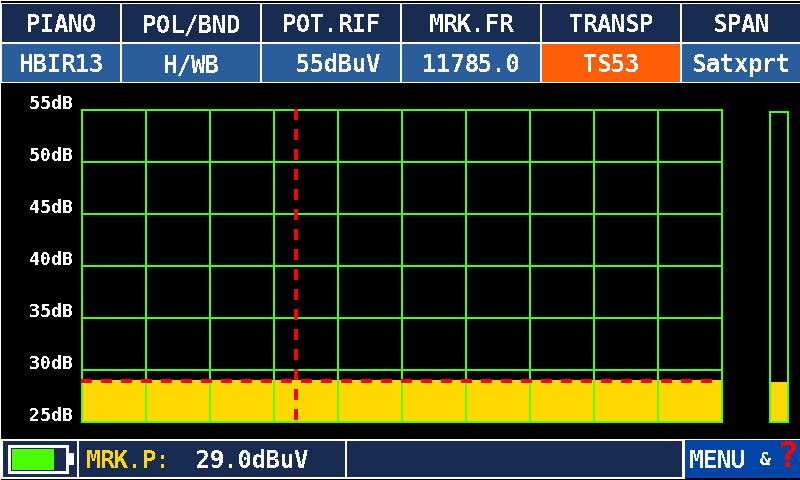
Task: Select the SPAN header
Action: (x=741, y=23)
